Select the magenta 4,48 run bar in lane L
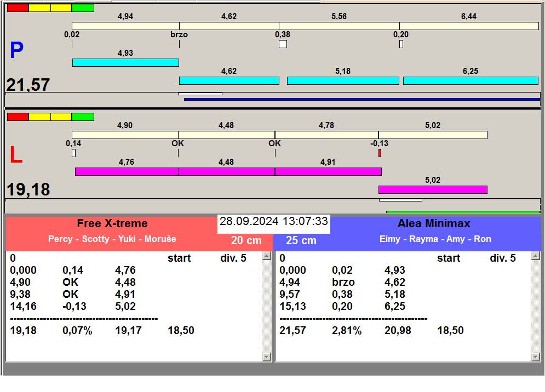This screenshot has height=392, width=545. 226,171
